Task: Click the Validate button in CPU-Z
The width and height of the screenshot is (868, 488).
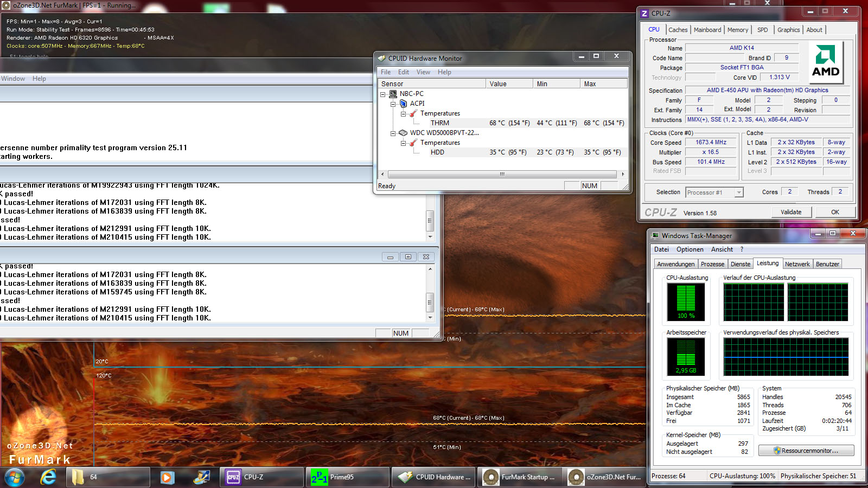Action: tap(791, 212)
